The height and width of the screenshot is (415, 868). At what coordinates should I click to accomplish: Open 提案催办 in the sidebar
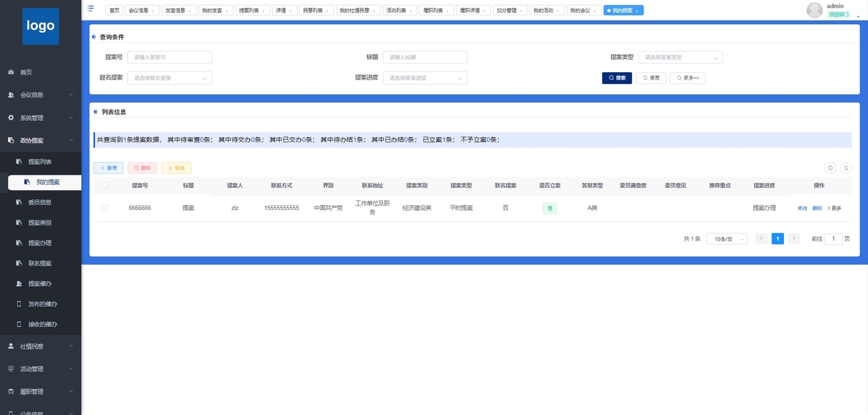pos(40,283)
